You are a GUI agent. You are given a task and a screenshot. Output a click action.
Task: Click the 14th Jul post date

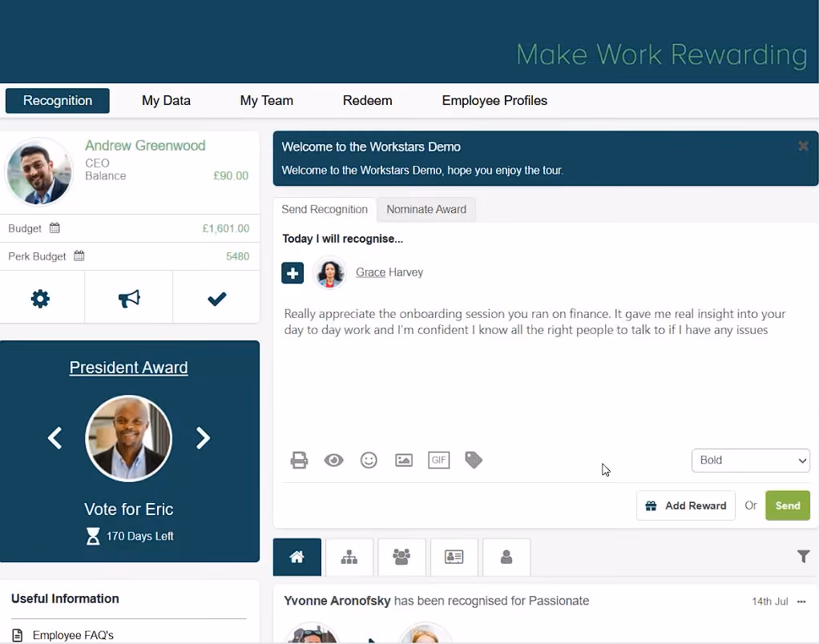click(x=770, y=602)
